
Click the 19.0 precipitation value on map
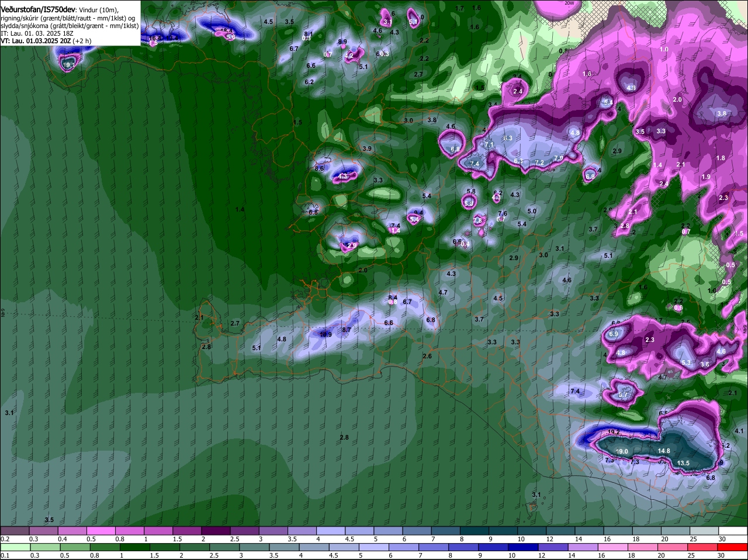click(x=622, y=451)
